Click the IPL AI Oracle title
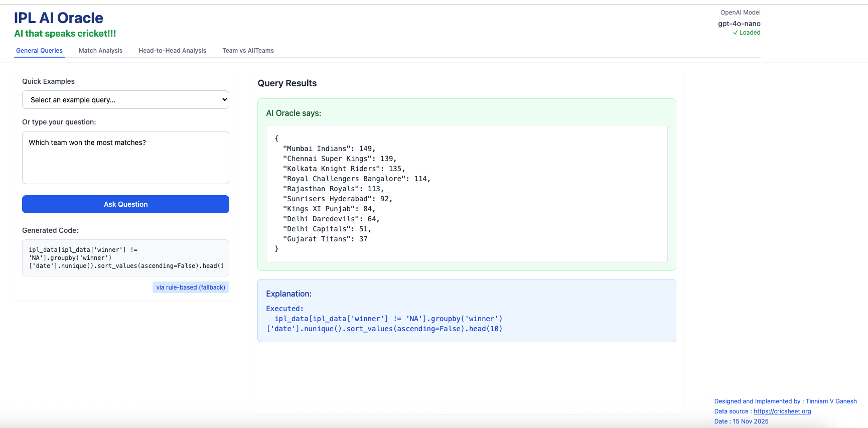The image size is (868, 428). point(59,18)
